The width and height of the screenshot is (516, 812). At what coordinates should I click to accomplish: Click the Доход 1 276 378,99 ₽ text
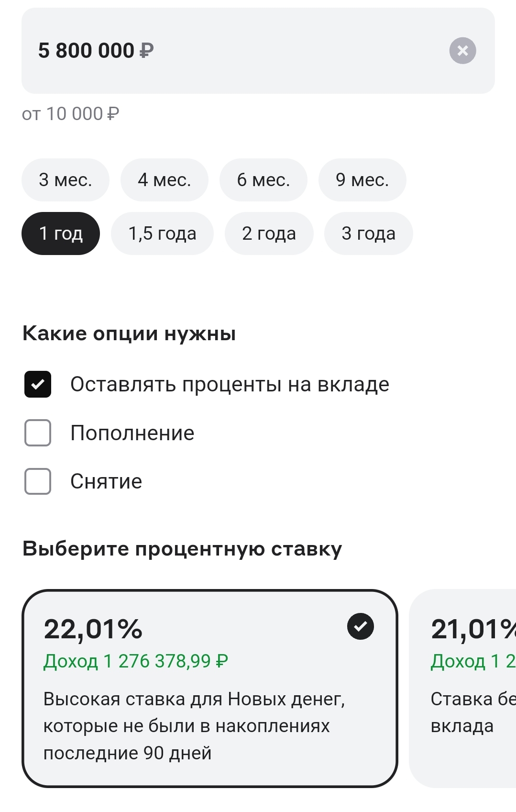pos(136,661)
